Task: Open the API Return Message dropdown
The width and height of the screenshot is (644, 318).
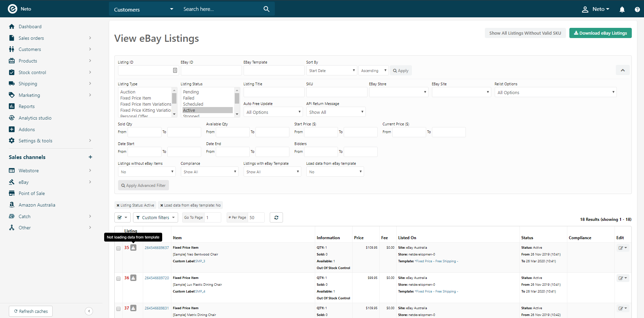Action: coord(336,112)
